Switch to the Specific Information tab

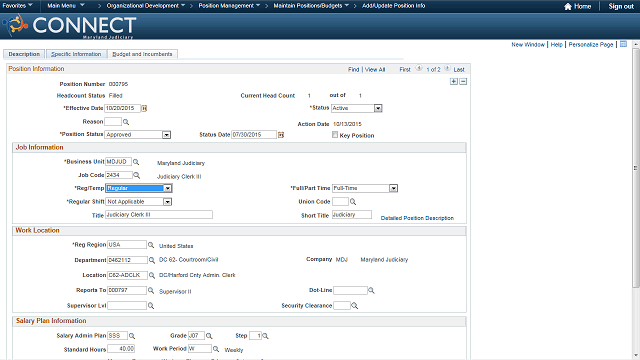coord(76,54)
